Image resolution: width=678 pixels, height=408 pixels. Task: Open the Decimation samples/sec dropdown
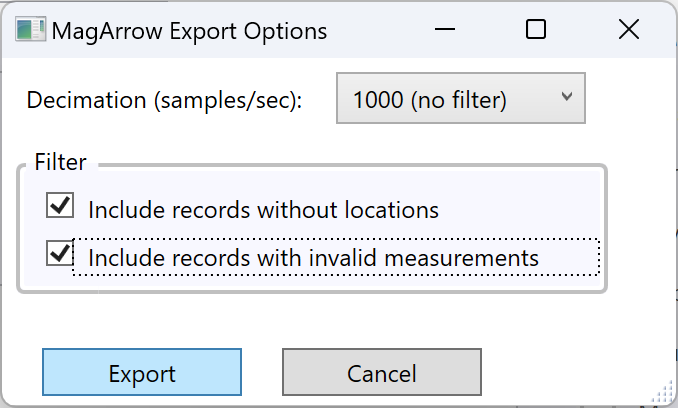tap(461, 98)
